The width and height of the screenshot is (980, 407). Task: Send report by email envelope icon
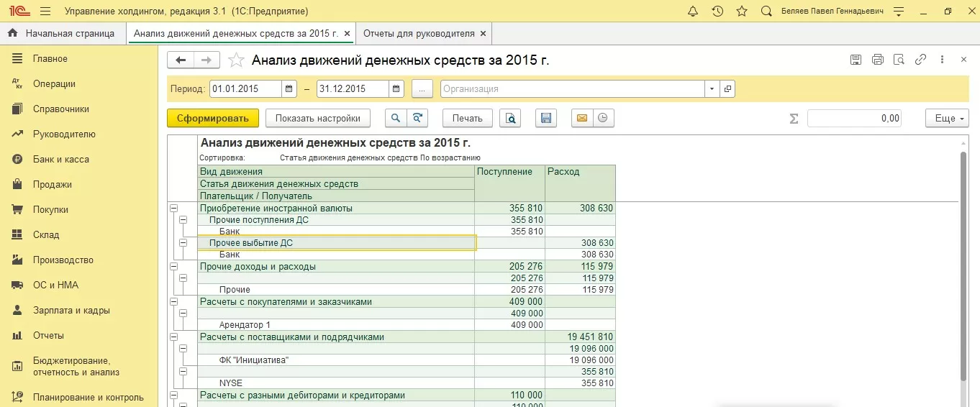coord(582,119)
